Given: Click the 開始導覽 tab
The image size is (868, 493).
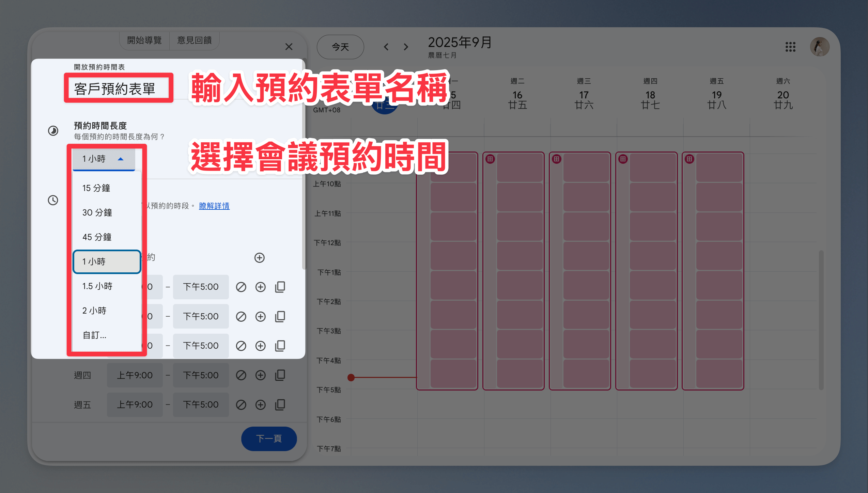Looking at the screenshot, I should pyautogui.click(x=144, y=40).
